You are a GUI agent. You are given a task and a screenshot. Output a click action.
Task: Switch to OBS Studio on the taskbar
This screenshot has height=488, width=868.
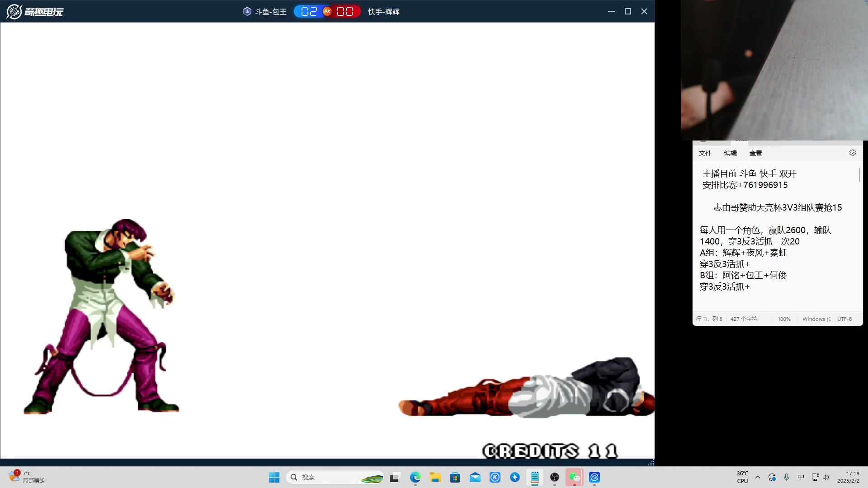(x=555, y=477)
